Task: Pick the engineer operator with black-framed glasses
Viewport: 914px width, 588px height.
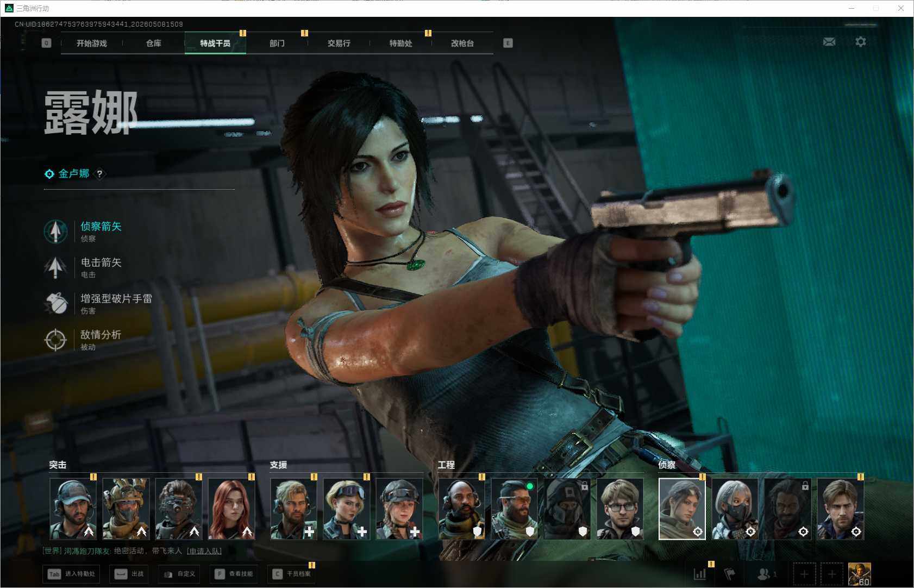Action: pos(620,509)
